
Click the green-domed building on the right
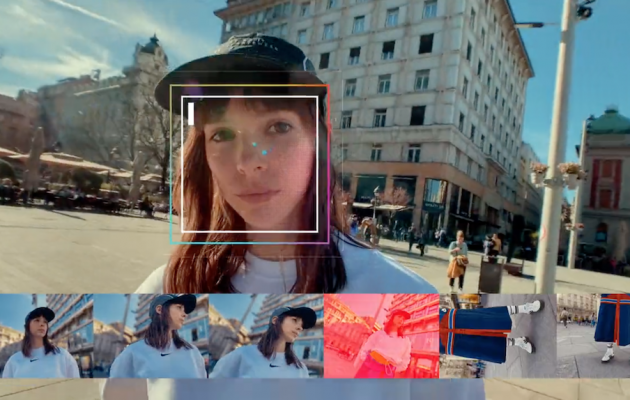pos(605,189)
